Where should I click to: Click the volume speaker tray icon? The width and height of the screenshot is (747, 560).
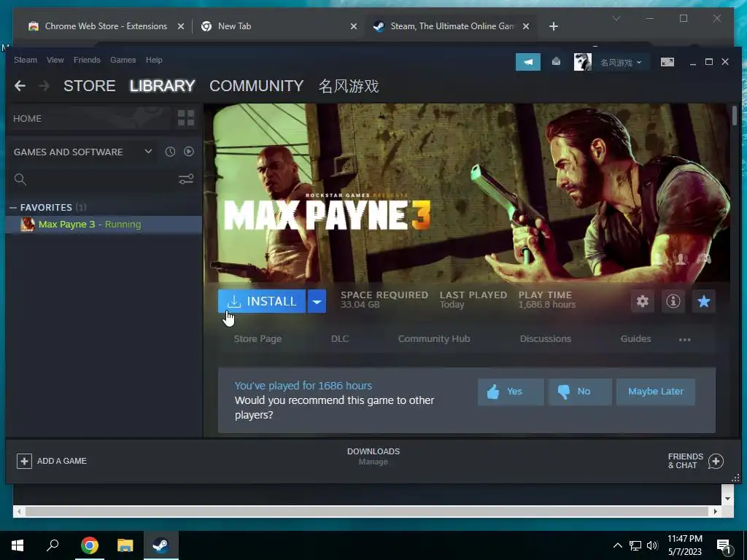click(x=652, y=545)
